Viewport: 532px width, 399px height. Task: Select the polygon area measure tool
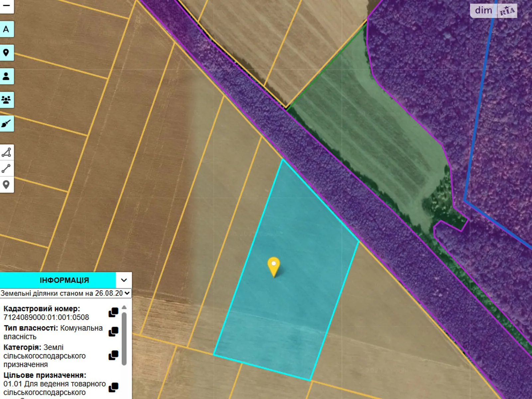[x=6, y=153]
